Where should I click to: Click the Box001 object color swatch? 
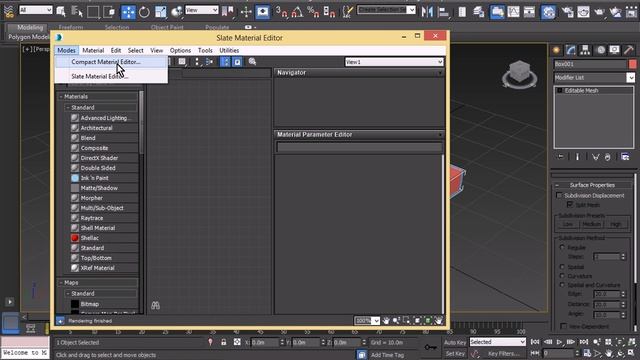[x=632, y=64]
